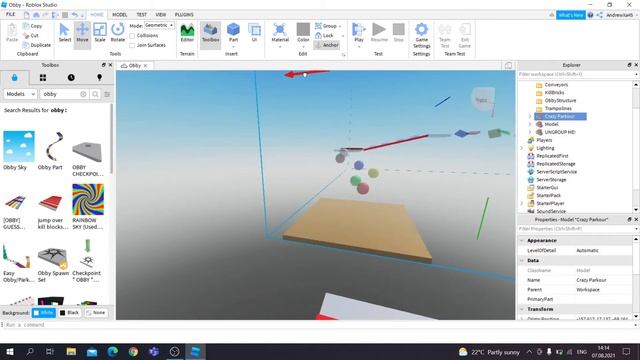Viewport: 640px width, 360px height.
Task: Open Toolbox Marketplace tab
Action: 15,78
